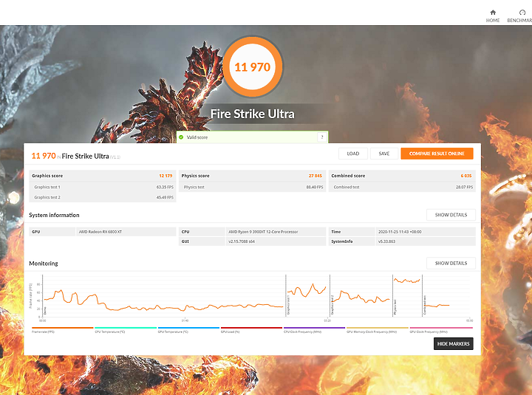Viewport: 532px width, 395px height.
Task: Click GPU value AMD Radeon RX 6800 XT
Action: tap(100, 232)
